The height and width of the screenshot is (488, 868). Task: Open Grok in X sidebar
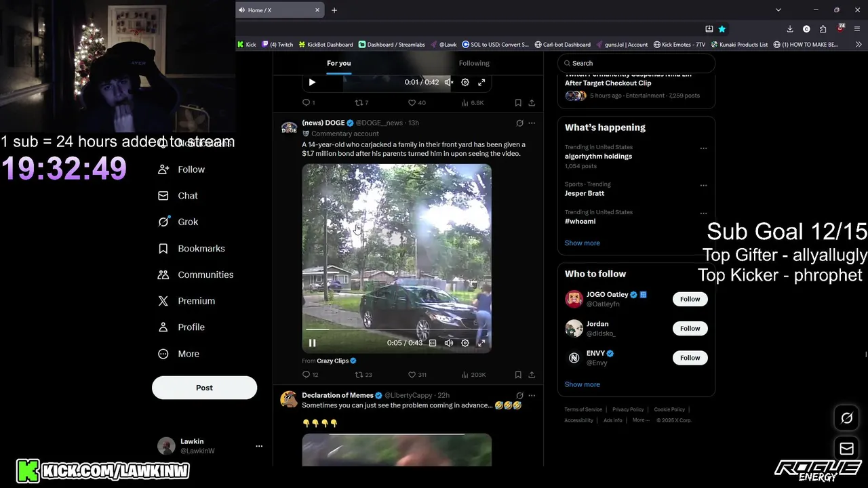click(x=178, y=222)
